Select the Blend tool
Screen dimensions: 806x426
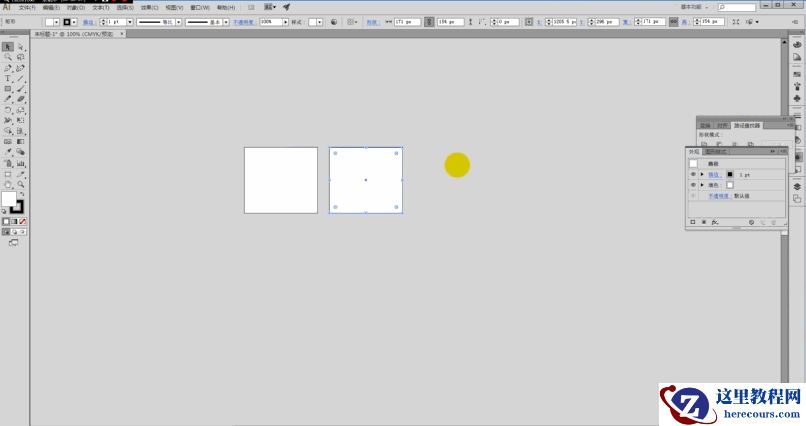pyautogui.click(x=21, y=152)
